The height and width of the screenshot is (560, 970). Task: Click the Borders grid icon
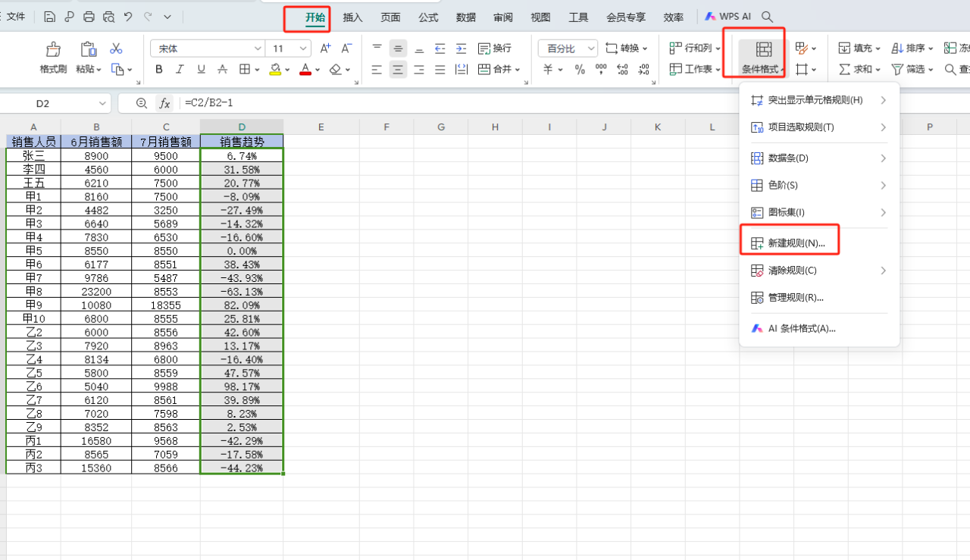tap(244, 69)
